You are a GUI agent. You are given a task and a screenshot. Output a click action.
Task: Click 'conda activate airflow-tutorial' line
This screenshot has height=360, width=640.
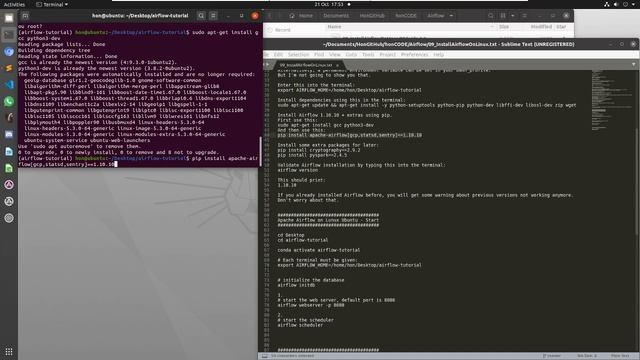(319, 250)
